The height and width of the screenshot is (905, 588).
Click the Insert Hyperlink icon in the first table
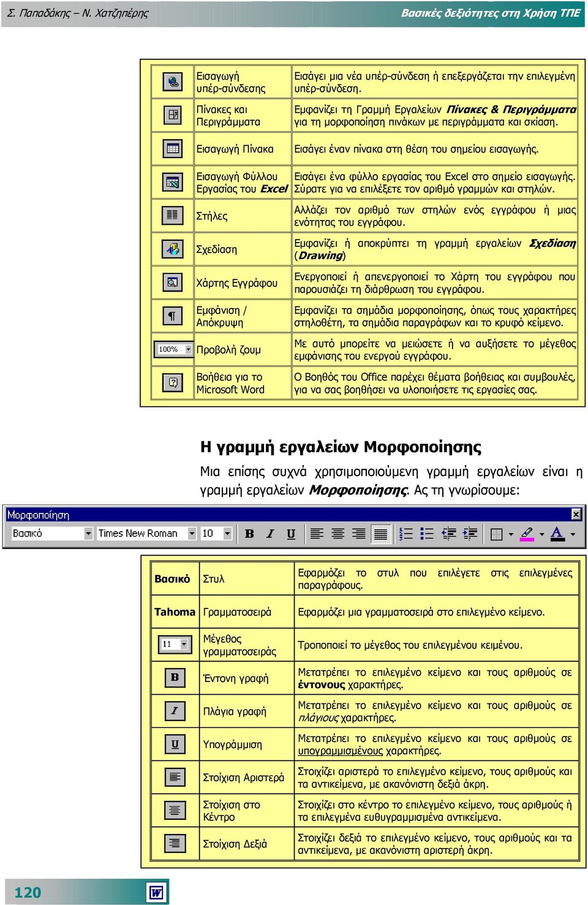tap(173, 81)
